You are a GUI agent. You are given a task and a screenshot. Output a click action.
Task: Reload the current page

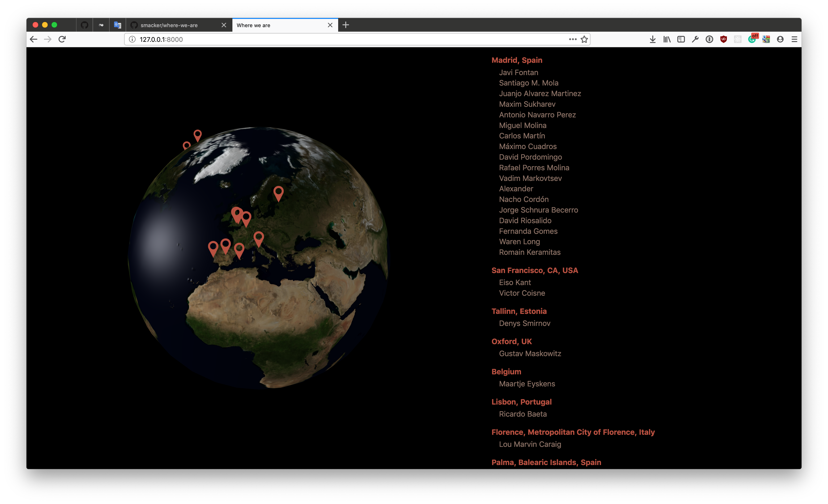pos(62,39)
